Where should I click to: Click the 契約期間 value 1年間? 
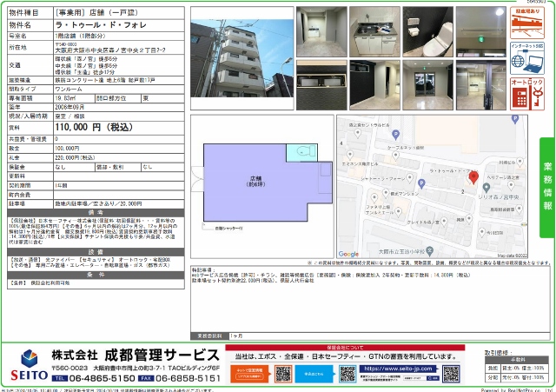point(61,185)
